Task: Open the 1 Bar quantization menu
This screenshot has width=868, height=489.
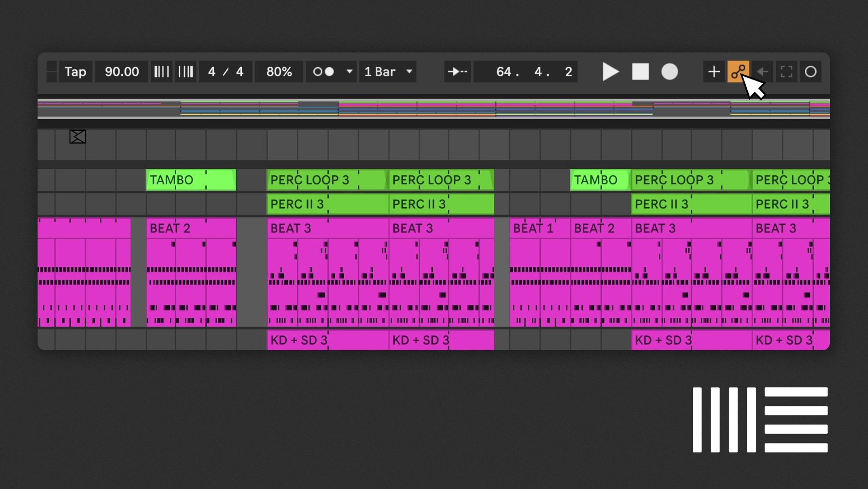Action: tap(388, 72)
